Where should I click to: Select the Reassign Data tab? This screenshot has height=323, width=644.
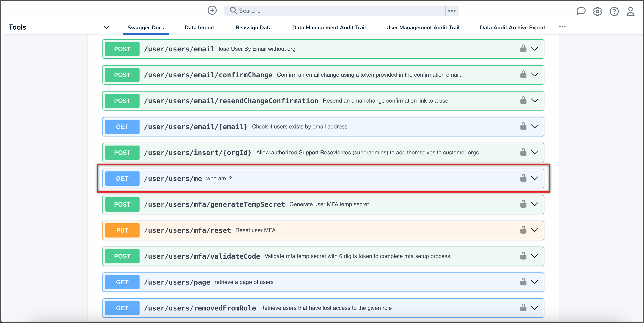pyautogui.click(x=253, y=27)
